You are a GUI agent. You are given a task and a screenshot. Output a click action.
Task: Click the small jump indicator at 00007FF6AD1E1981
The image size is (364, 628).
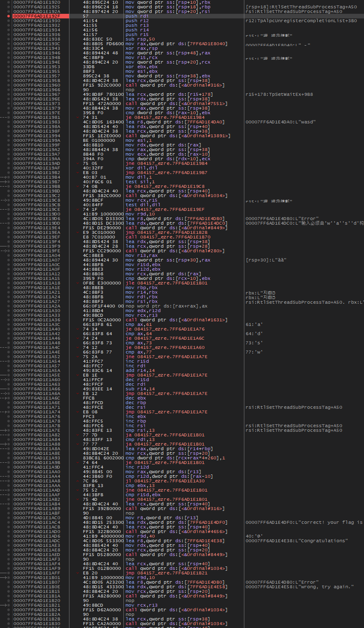pyautogui.click(x=3, y=118)
